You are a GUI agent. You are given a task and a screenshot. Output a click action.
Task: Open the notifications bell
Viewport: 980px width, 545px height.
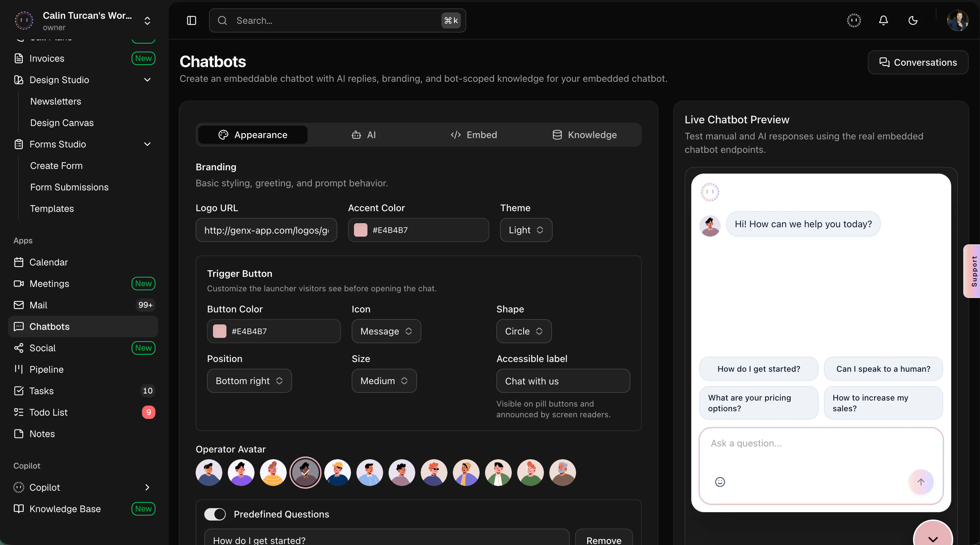click(x=883, y=20)
